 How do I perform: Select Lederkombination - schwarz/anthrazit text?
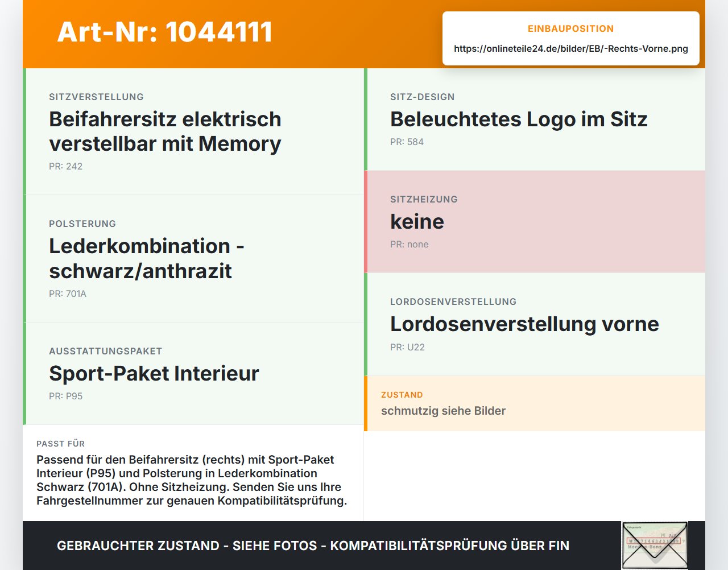coord(147,258)
